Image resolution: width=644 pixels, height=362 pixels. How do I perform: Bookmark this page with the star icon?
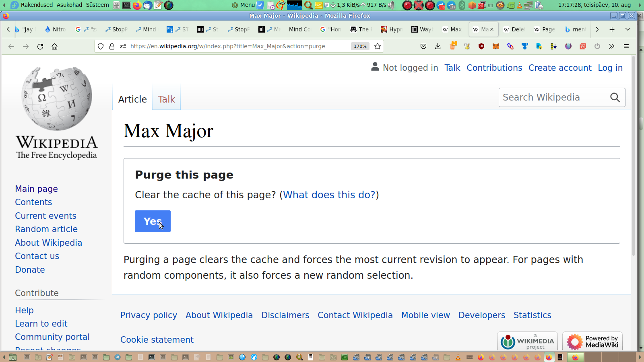378,46
